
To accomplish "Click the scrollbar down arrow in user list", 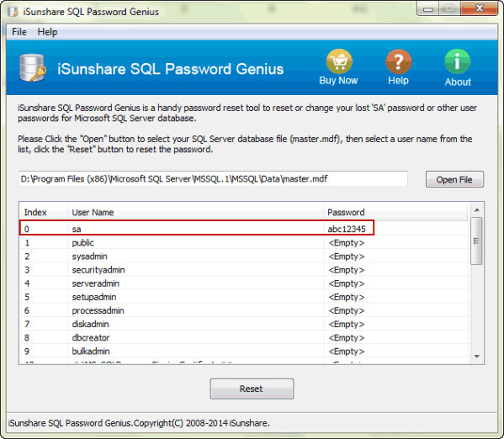I will point(477,357).
